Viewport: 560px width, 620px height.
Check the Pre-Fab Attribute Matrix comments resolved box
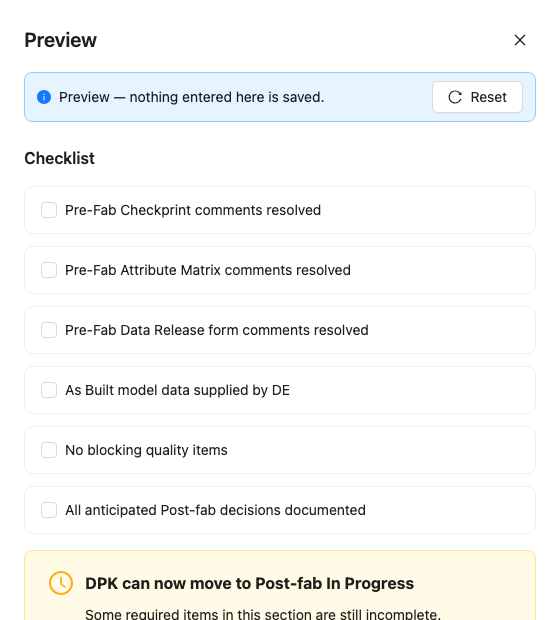[49, 270]
